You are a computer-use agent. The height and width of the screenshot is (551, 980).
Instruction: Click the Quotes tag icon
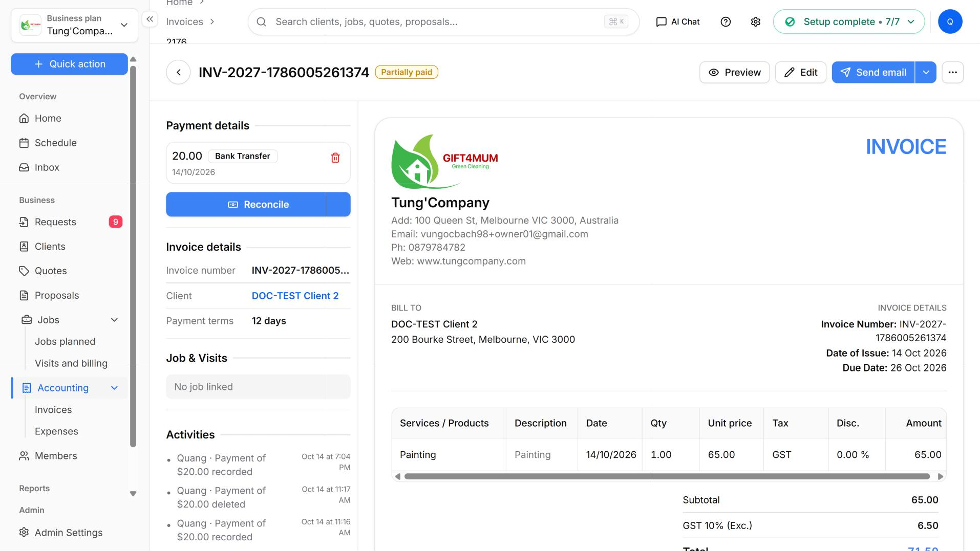[x=24, y=271]
